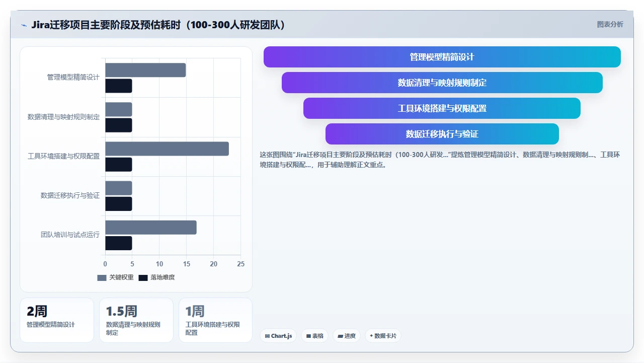
Task: Click the 图表分析 label in header
Action: (x=610, y=24)
